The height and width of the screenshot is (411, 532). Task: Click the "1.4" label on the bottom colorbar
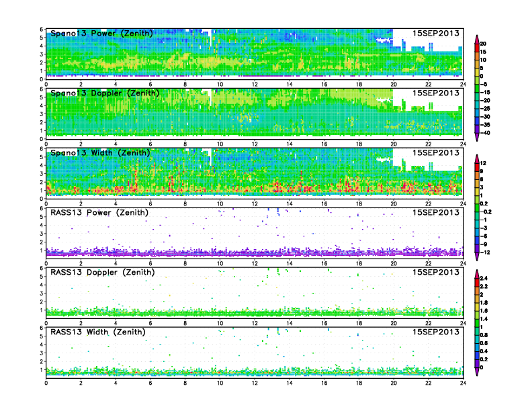point(484,319)
